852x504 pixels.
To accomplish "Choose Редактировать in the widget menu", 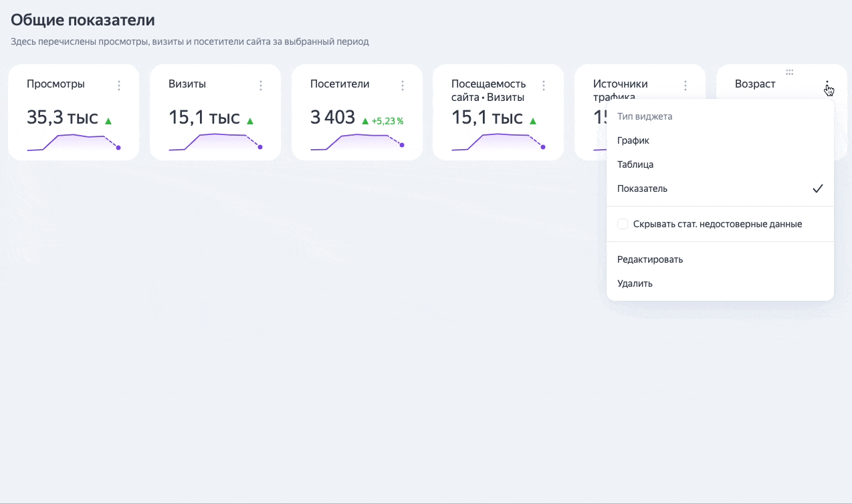I will point(720,259).
